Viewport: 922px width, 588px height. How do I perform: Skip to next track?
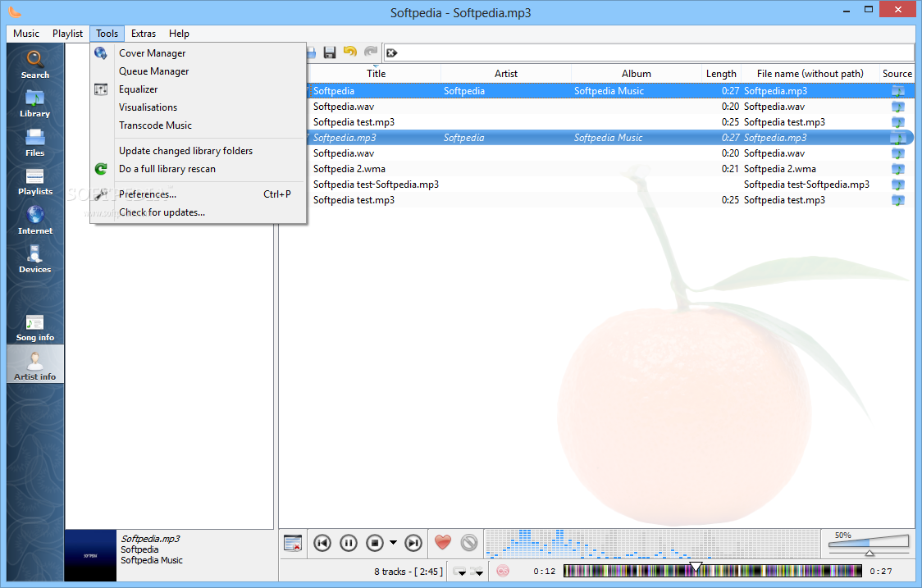(x=413, y=543)
